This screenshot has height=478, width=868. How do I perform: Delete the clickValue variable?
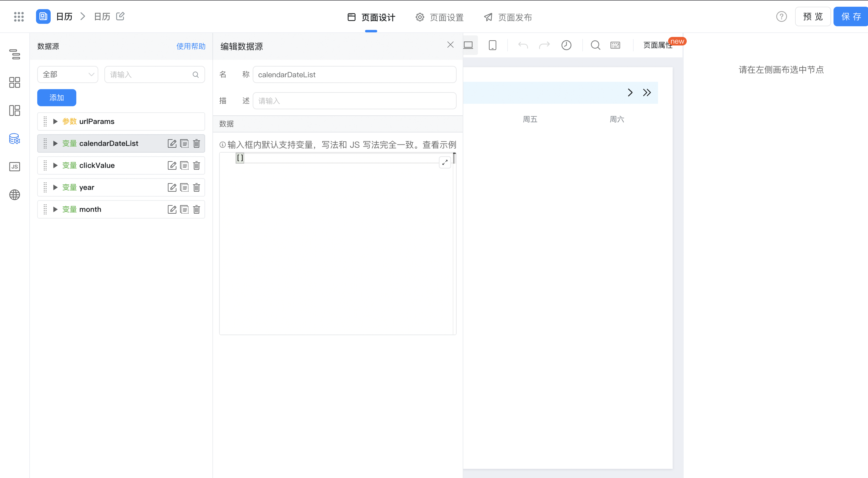(197, 165)
